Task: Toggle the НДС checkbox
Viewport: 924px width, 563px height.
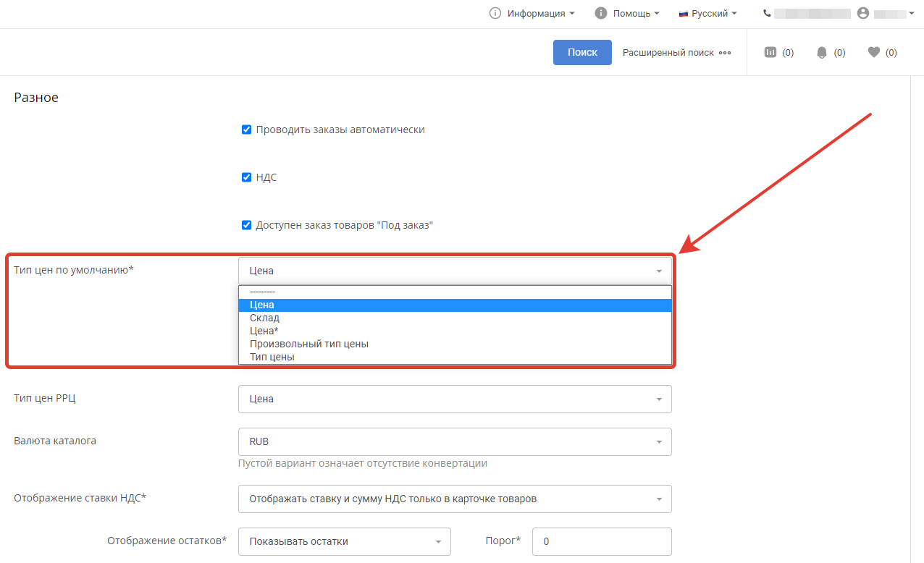Action: pos(246,177)
